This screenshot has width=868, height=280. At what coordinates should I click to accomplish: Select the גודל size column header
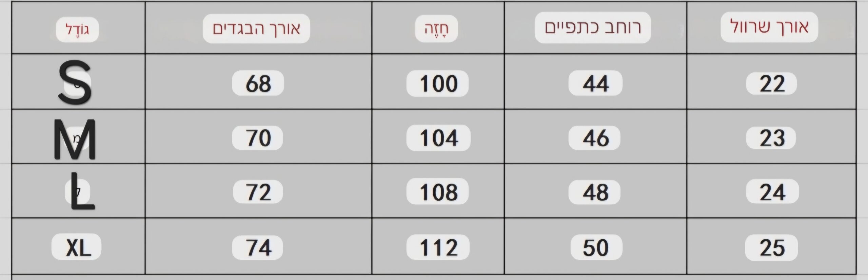pos(77,30)
